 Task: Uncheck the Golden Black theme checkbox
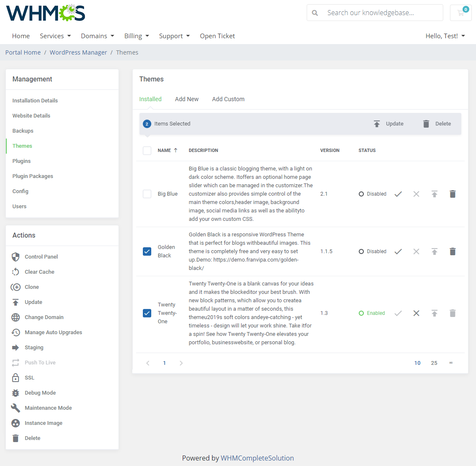coord(147,251)
